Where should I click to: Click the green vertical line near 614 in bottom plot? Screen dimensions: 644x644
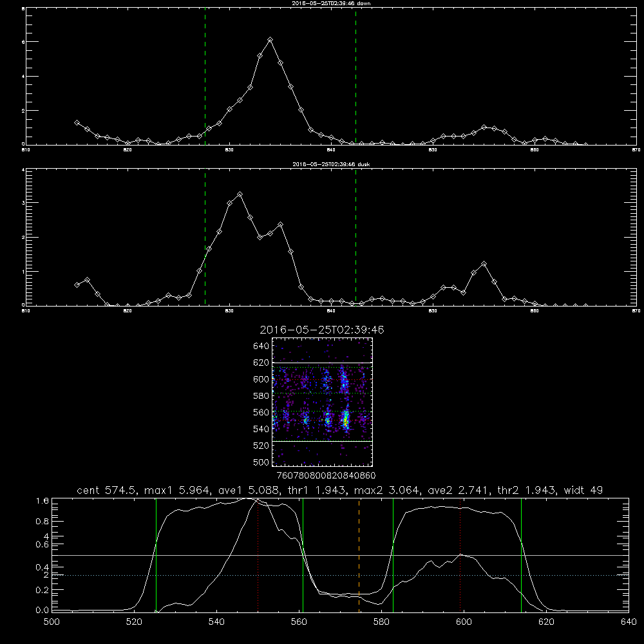pyautogui.click(x=521, y=555)
